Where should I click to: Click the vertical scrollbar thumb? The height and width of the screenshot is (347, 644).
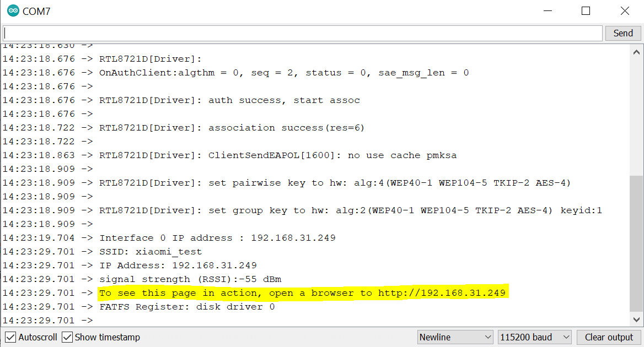pyautogui.click(x=636, y=243)
